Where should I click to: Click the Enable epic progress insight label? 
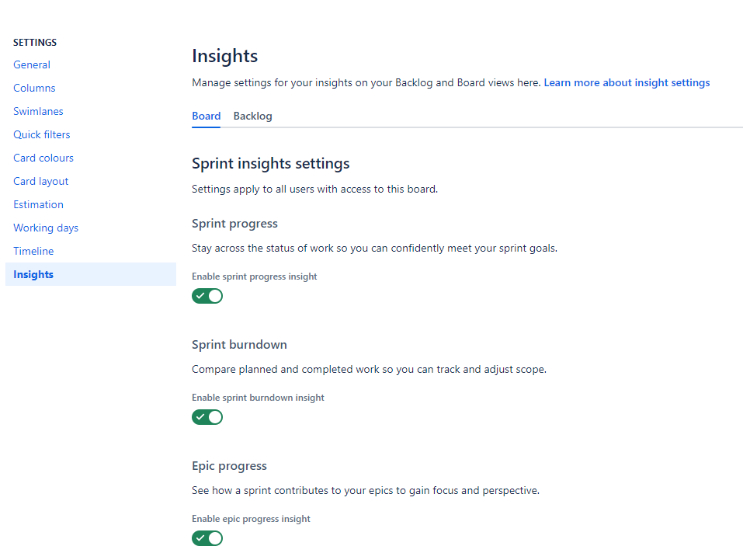point(251,518)
